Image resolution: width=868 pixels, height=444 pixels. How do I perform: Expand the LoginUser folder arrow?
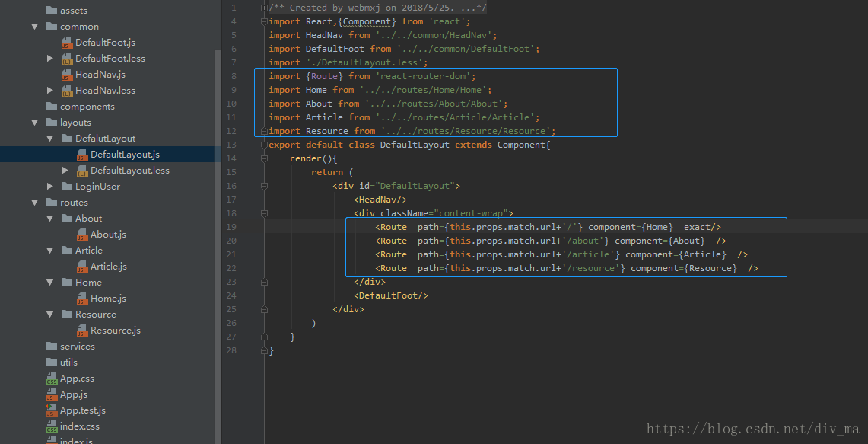pos(49,187)
